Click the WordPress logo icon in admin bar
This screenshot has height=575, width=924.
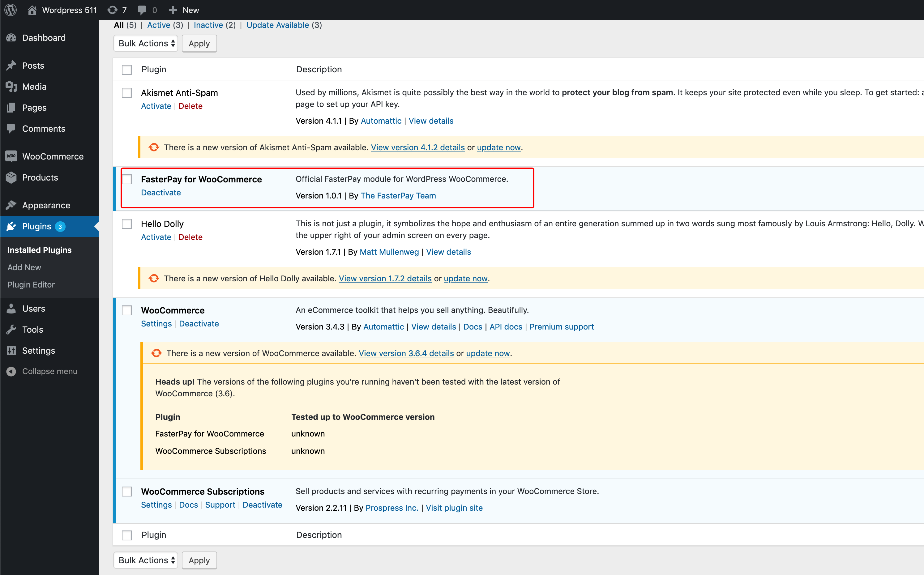tap(11, 10)
